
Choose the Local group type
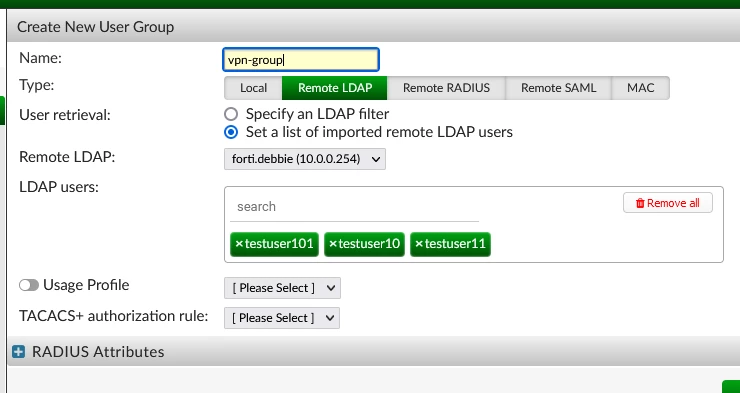[253, 88]
